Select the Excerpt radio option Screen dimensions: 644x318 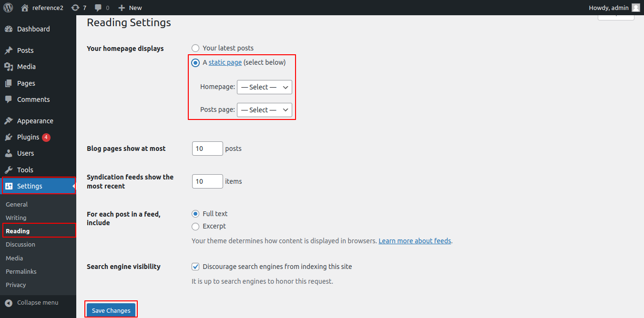[195, 227]
